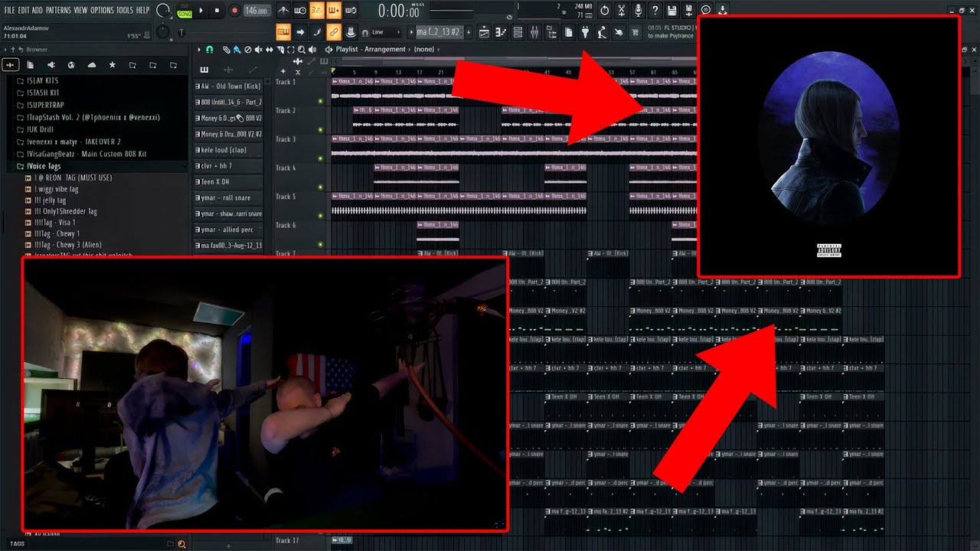Image resolution: width=980 pixels, height=551 pixels.
Task: Start playback with the Play button
Action: pyautogui.click(x=201, y=11)
